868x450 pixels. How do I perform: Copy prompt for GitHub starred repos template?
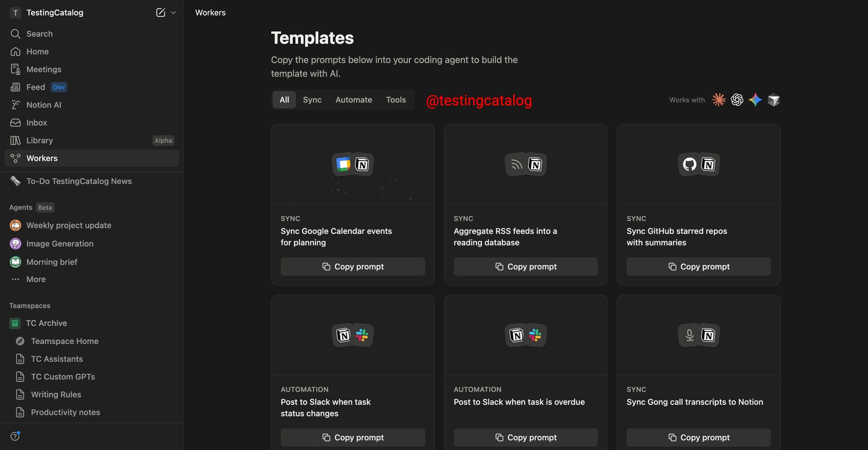click(x=698, y=267)
